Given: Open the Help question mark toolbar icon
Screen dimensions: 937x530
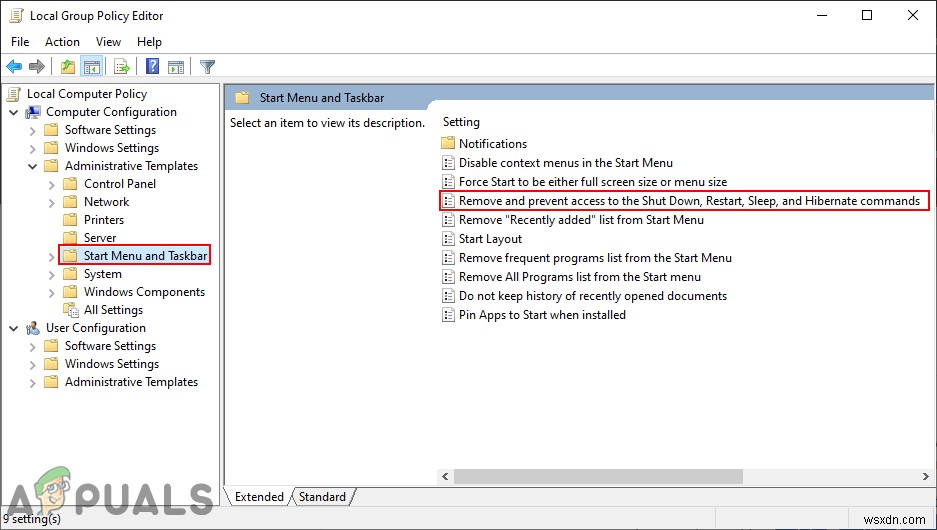Looking at the screenshot, I should point(152,66).
